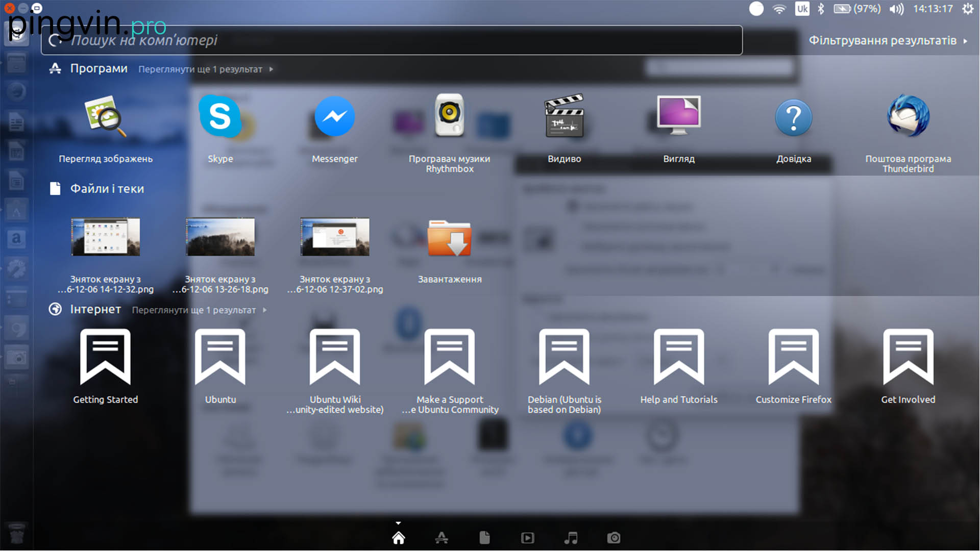Launch Skype from the Dash
The width and height of the screenshot is (980, 551).
(220, 117)
